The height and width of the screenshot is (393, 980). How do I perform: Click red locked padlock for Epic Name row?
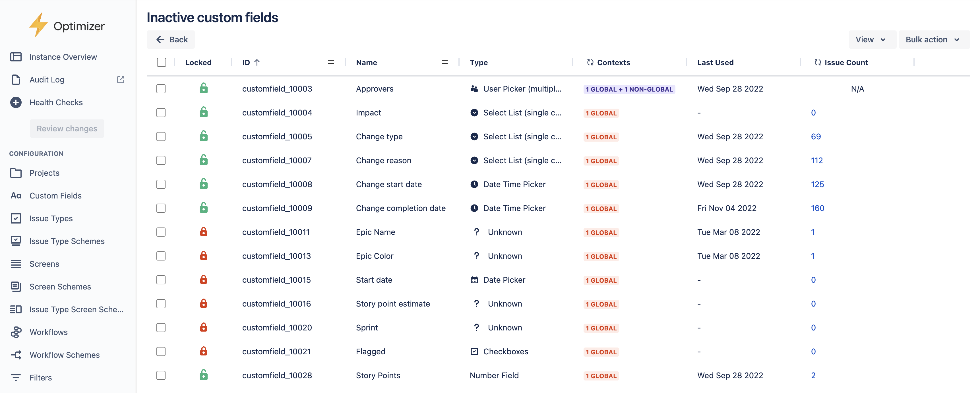(204, 232)
